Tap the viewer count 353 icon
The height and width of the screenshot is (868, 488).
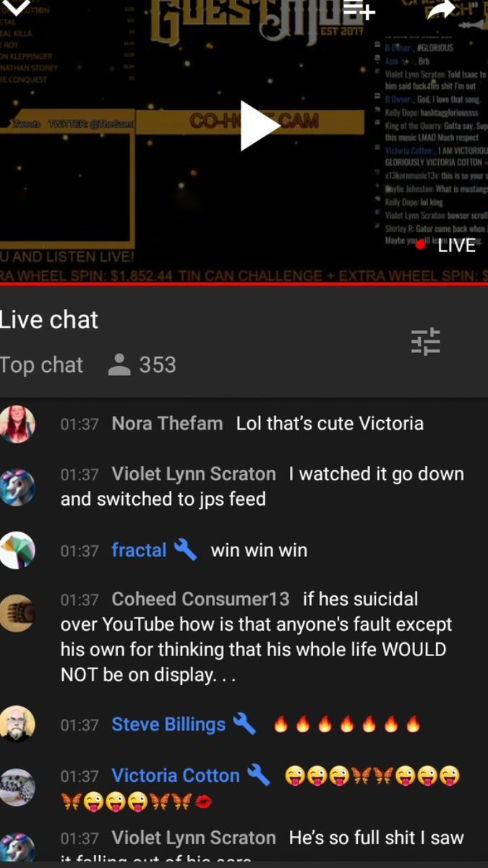[x=119, y=365]
